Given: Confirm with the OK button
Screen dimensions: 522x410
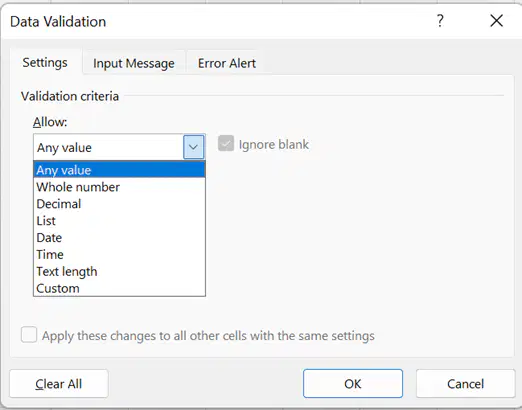Looking at the screenshot, I should tap(353, 384).
